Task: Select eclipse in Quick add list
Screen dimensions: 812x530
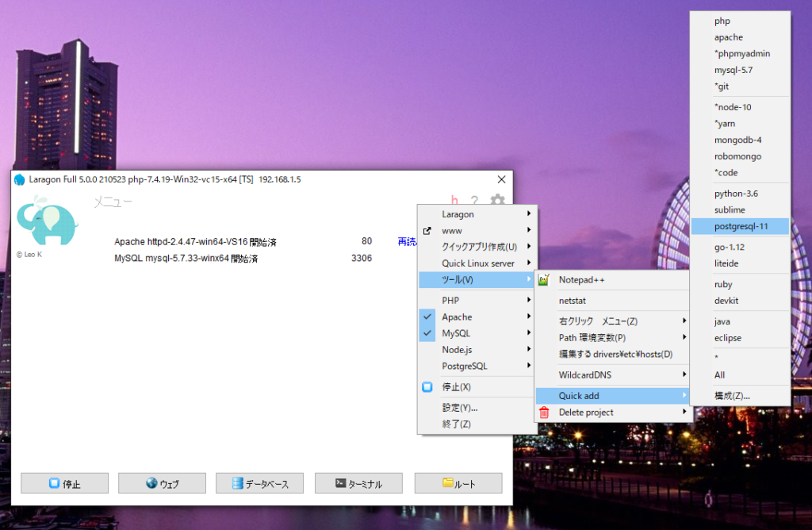Action: tap(740, 338)
